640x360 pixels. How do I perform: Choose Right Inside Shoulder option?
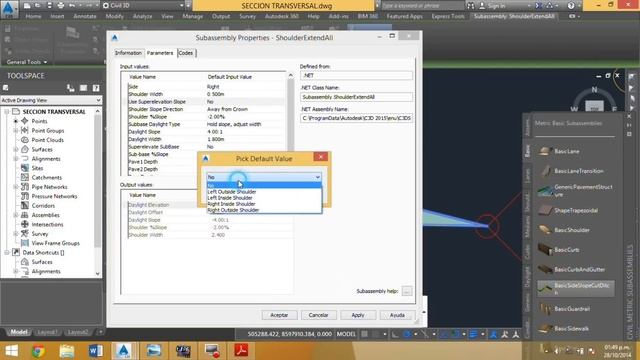click(264, 204)
